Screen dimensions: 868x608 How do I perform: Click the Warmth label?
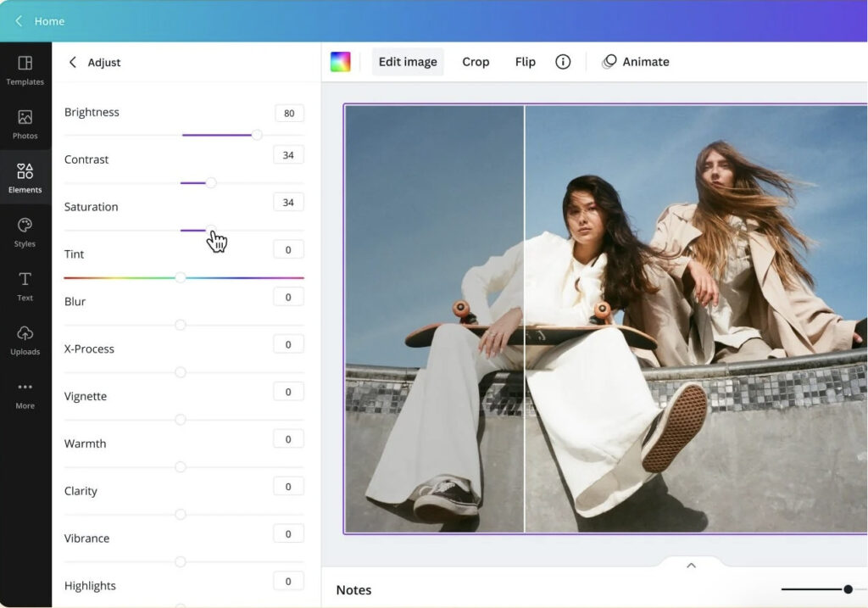[86, 443]
